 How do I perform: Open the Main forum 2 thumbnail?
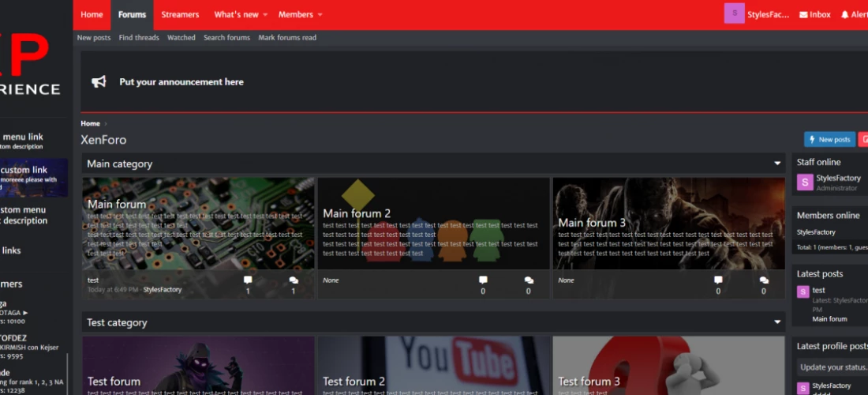[x=433, y=224]
